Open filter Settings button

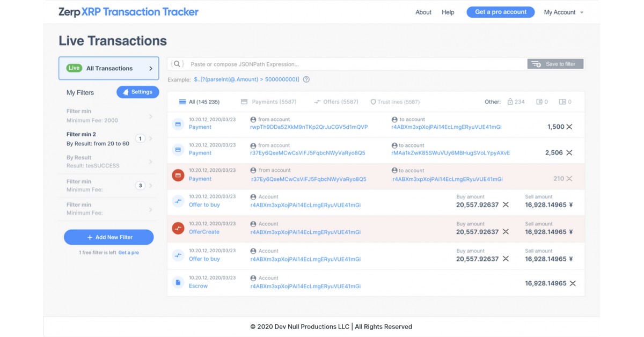[x=138, y=92]
